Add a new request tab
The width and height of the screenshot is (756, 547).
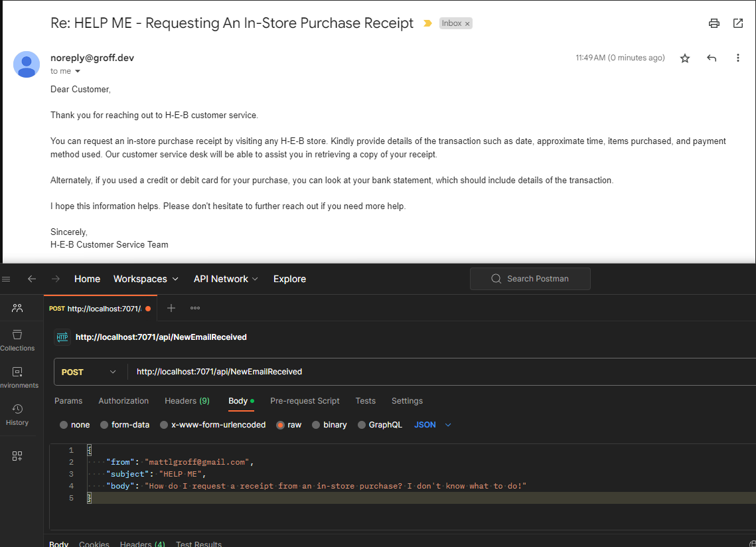pos(171,308)
